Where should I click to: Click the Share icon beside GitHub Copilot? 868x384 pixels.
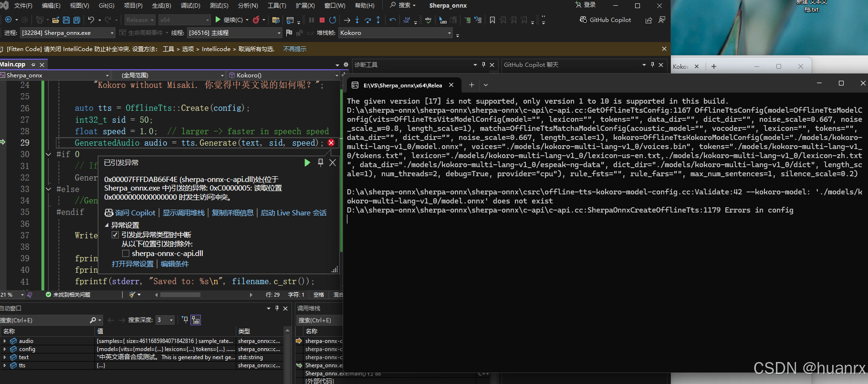point(648,20)
